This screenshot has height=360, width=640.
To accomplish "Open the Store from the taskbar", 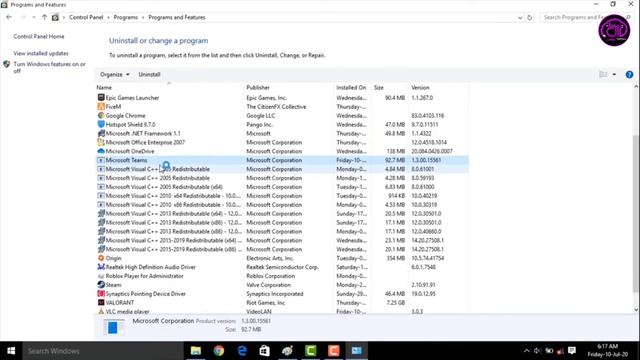I will (264, 351).
